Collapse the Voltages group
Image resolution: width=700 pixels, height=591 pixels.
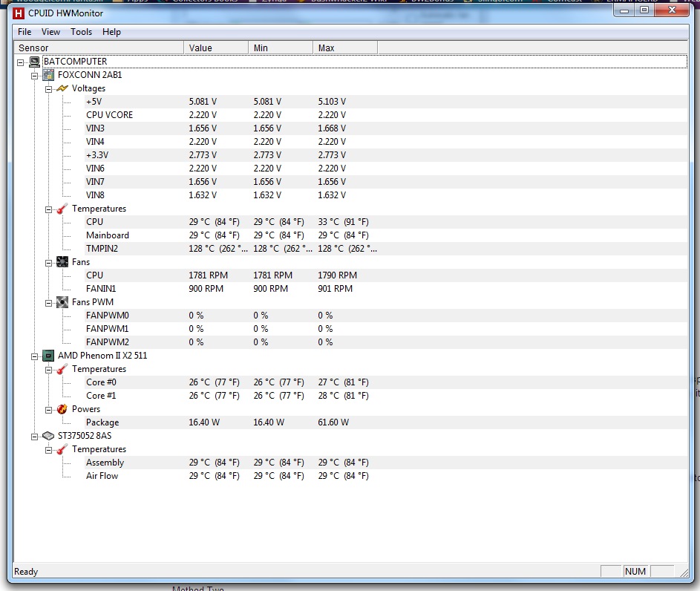pyautogui.click(x=49, y=89)
